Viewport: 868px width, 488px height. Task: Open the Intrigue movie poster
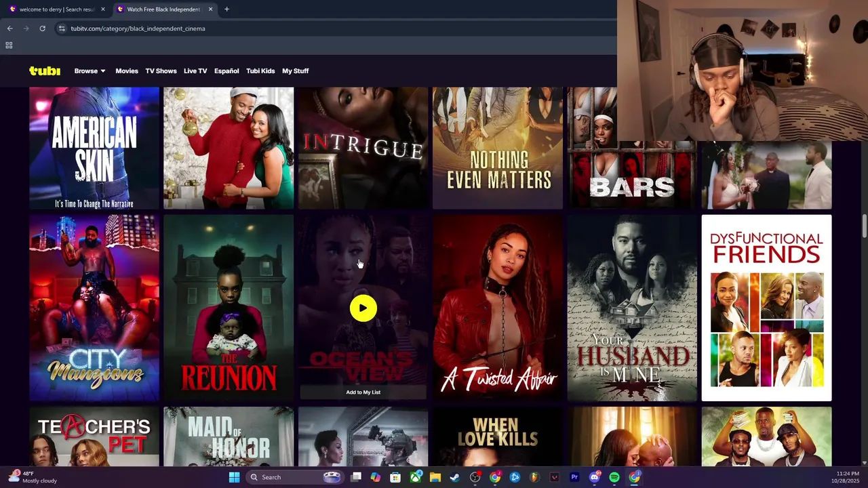[363, 148]
